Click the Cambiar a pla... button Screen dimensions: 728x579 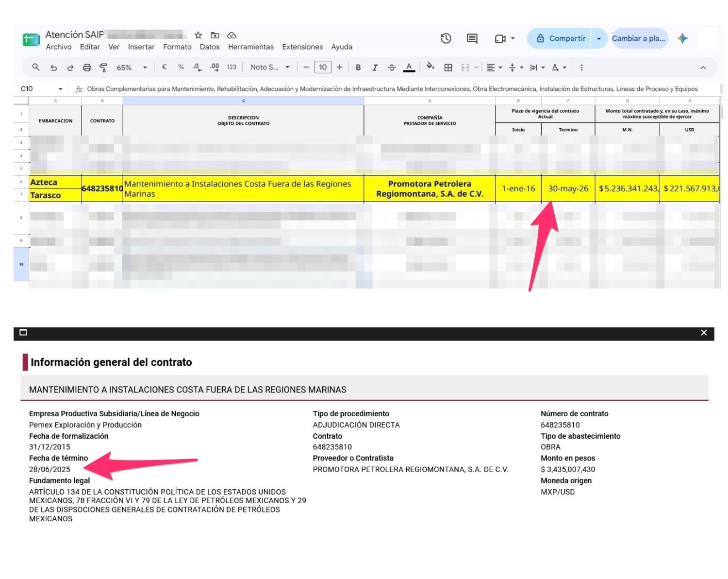tap(640, 38)
